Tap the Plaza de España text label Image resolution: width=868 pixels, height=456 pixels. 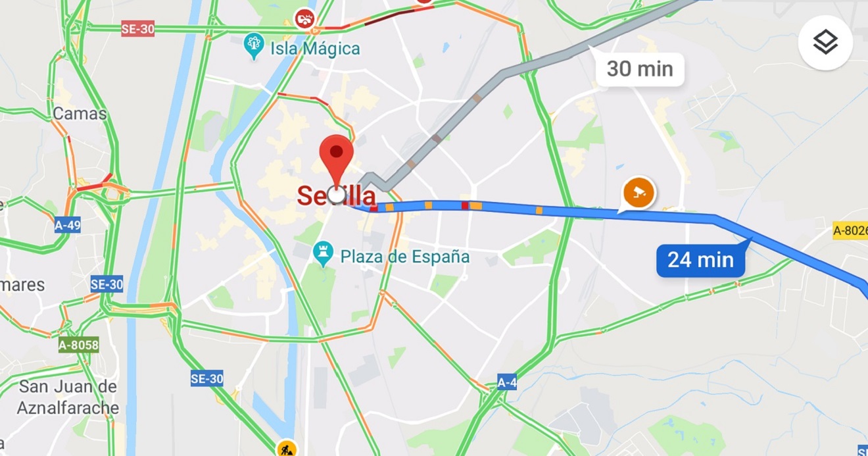[405, 257]
